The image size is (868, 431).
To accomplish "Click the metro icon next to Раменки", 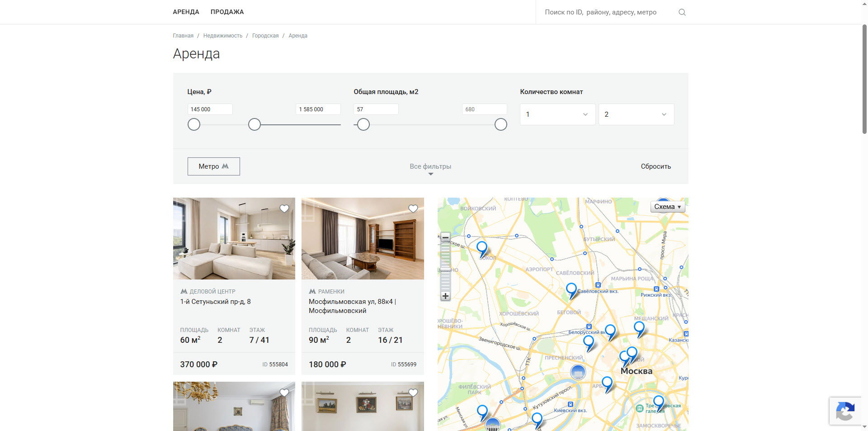I will tap(312, 292).
